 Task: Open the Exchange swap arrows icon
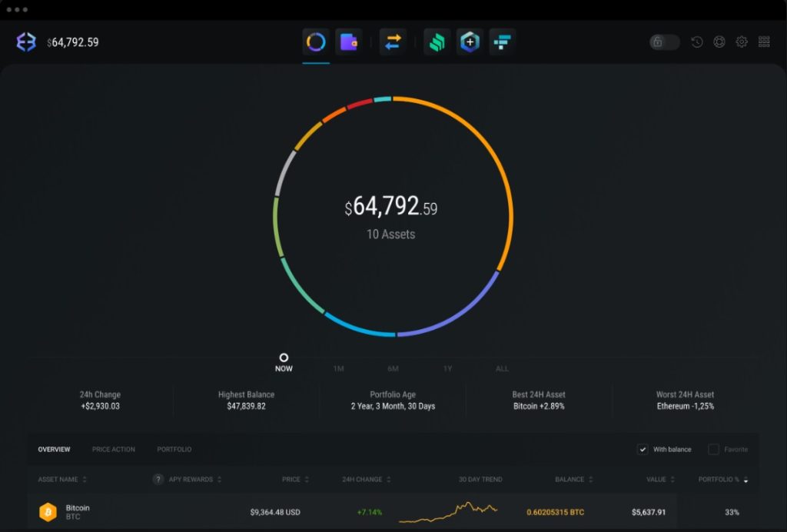pyautogui.click(x=393, y=42)
